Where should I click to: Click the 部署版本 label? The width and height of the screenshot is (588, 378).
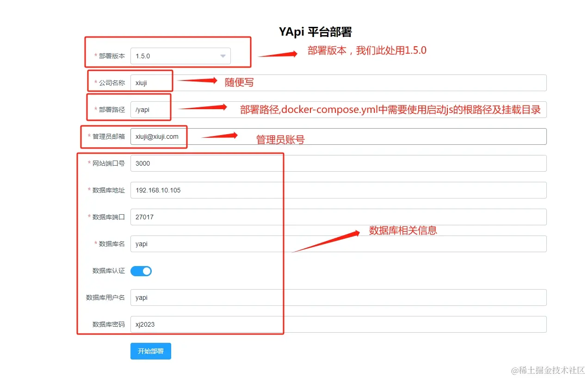tap(111, 56)
